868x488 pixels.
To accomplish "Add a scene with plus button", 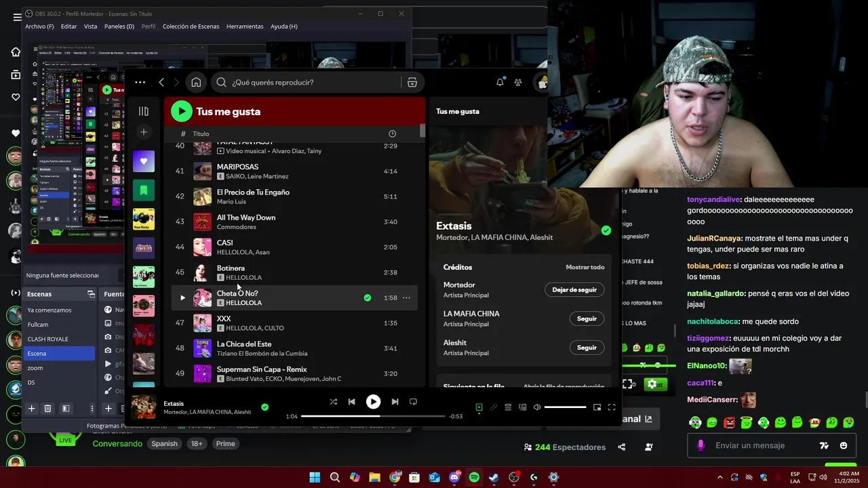I will click(x=31, y=409).
